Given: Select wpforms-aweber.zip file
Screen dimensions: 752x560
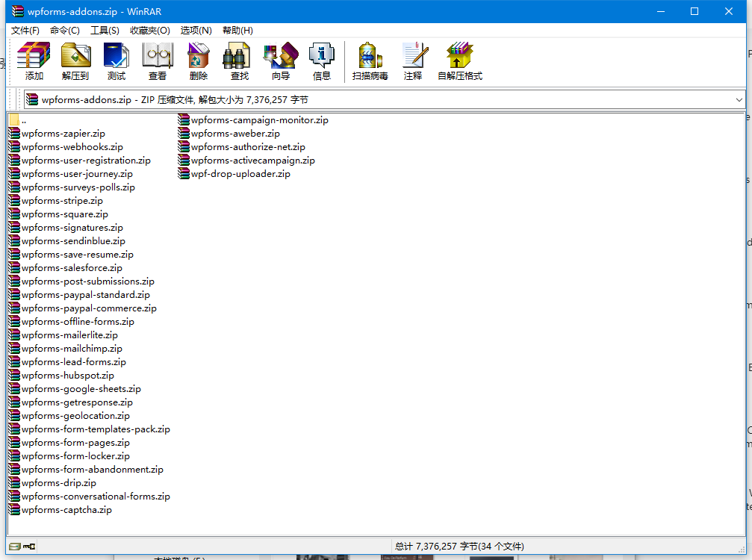Looking at the screenshot, I should (x=229, y=134).
